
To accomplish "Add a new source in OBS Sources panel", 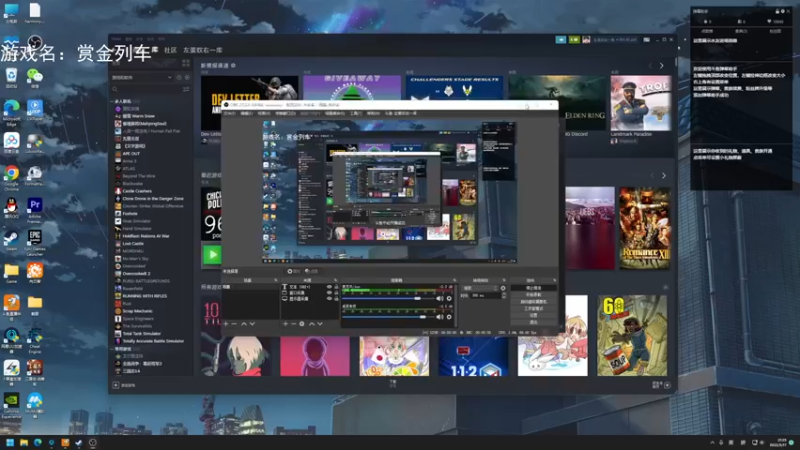I will tap(285, 323).
